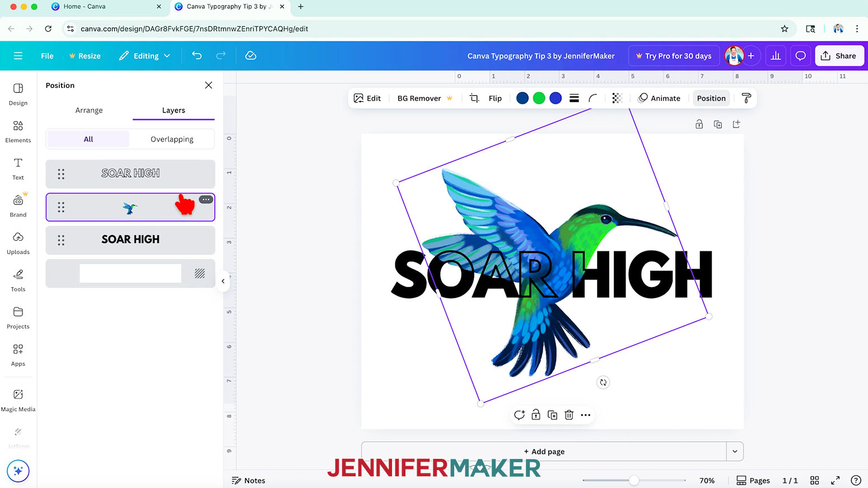This screenshot has height=488, width=868.
Task: Show All layers filter
Action: (x=88, y=139)
